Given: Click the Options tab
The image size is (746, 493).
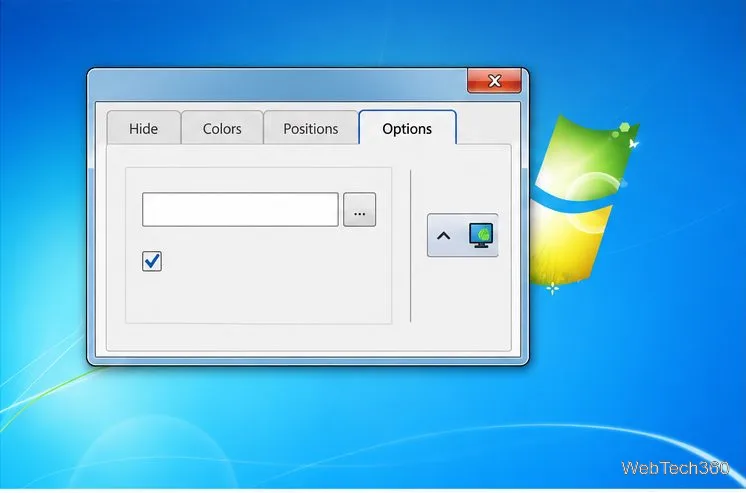Looking at the screenshot, I should 407,128.
